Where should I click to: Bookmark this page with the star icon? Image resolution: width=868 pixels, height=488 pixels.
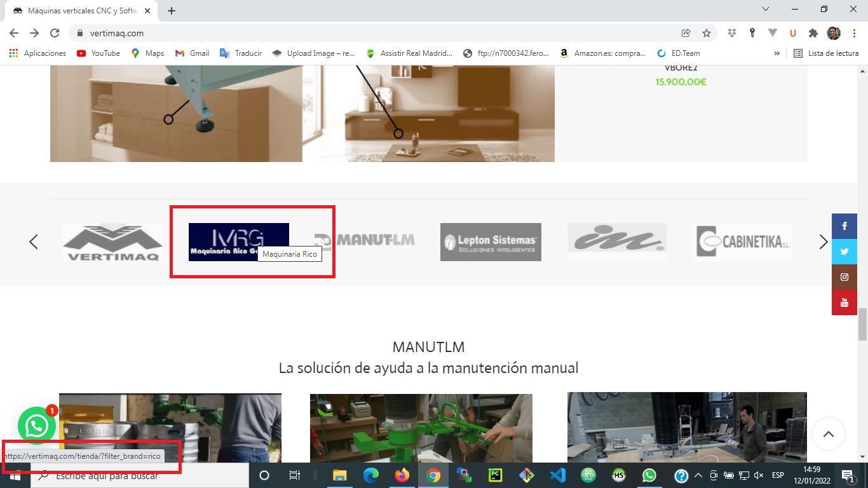tap(706, 33)
